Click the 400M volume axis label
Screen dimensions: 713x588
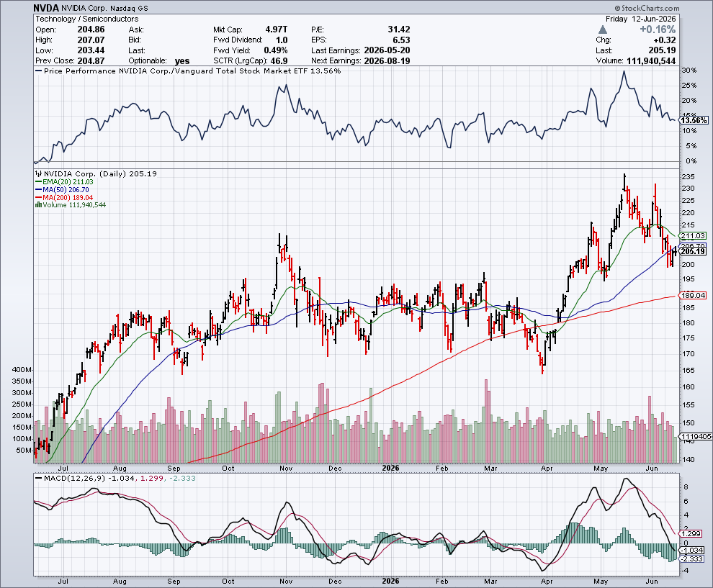(x=22, y=369)
